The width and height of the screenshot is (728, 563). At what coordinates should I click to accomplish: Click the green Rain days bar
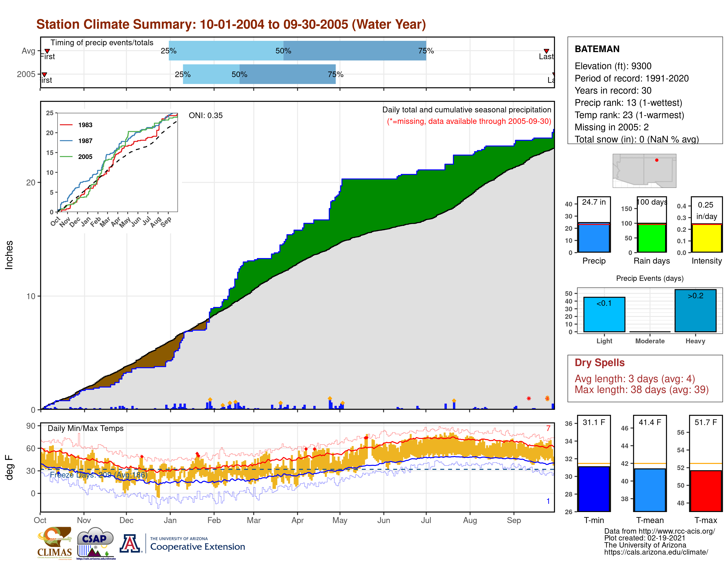[652, 238]
